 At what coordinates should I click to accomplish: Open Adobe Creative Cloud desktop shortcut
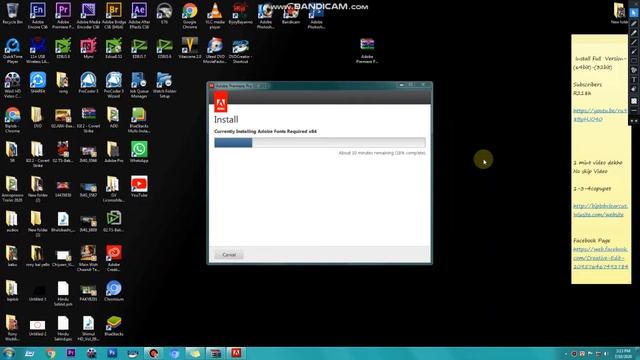(x=114, y=258)
